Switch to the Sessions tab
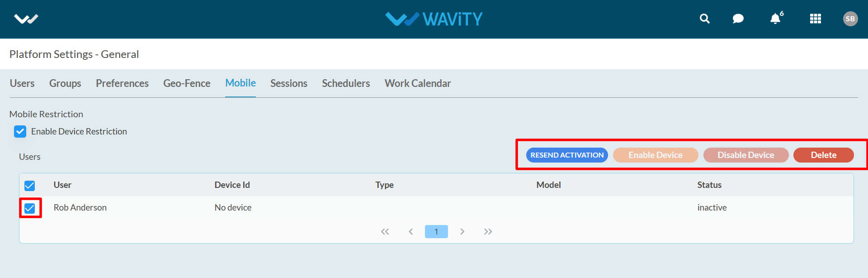 (288, 83)
